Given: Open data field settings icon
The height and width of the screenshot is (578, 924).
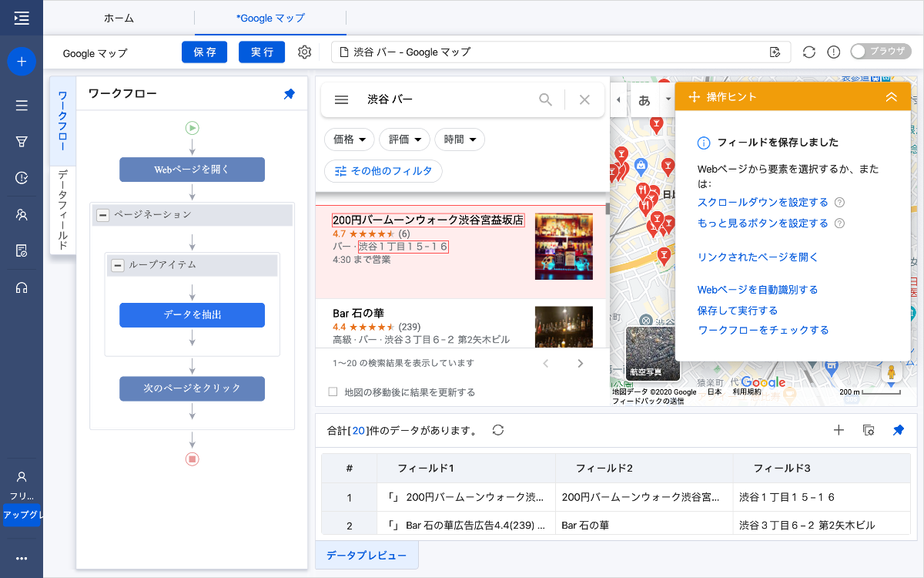Looking at the screenshot, I should click(869, 430).
